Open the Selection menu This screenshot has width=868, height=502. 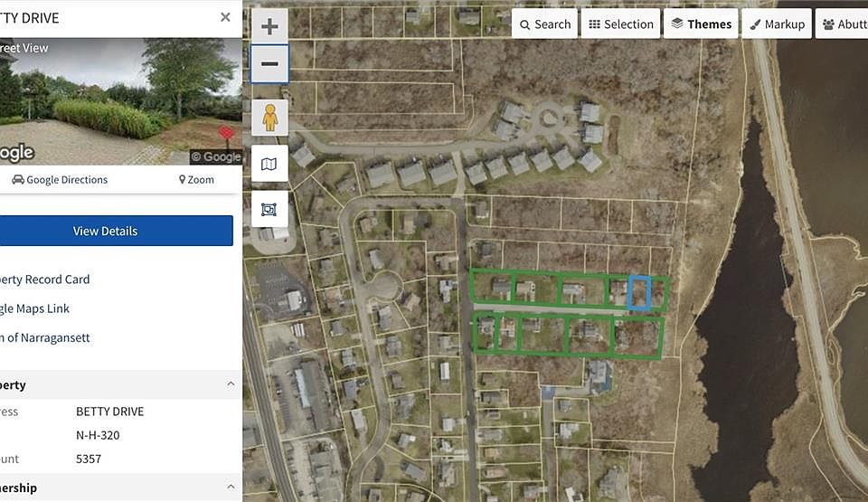(x=620, y=24)
